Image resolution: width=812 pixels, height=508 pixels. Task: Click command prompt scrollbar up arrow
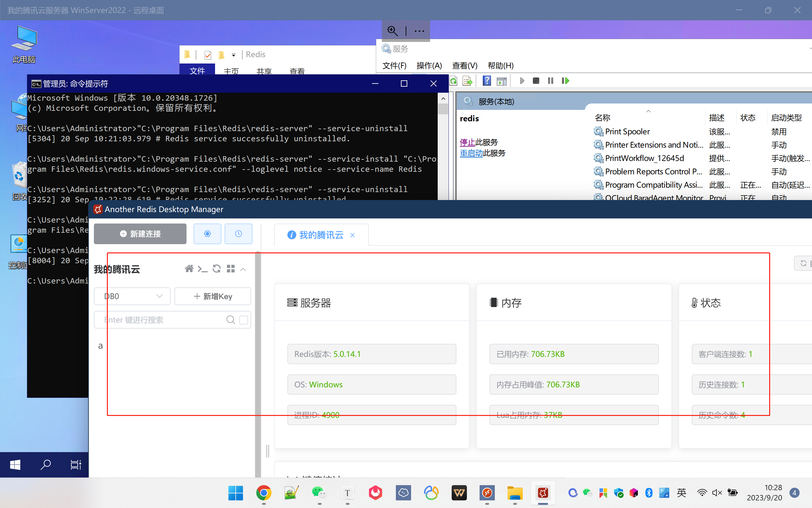[443, 98]
